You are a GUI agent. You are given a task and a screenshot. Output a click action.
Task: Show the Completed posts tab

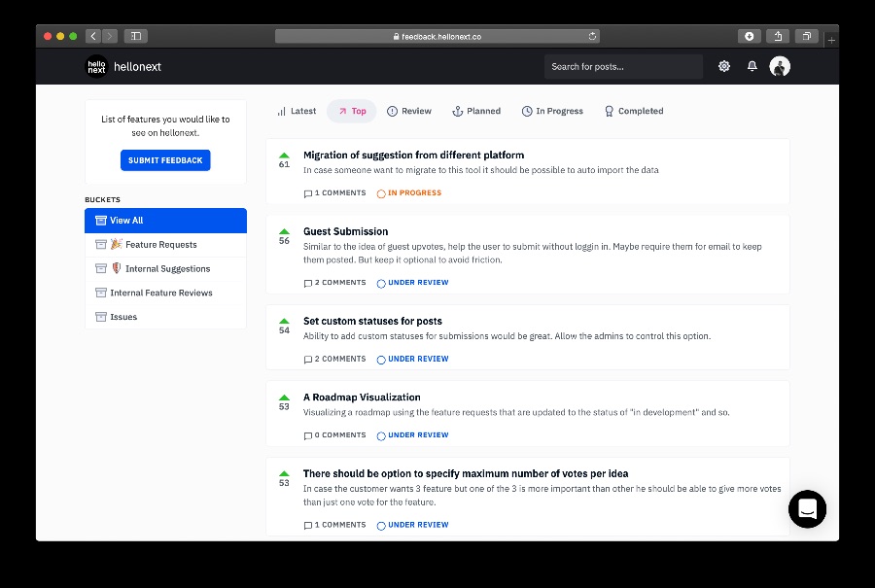(634, 111)
